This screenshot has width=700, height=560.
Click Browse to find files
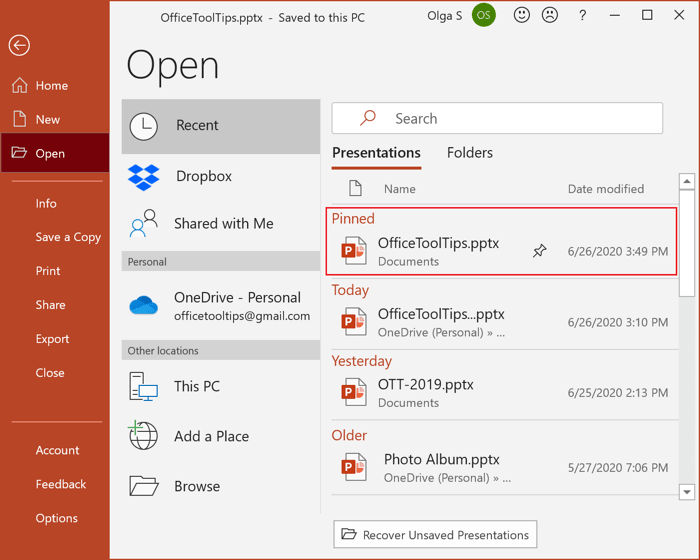click(x=221, y=486)
